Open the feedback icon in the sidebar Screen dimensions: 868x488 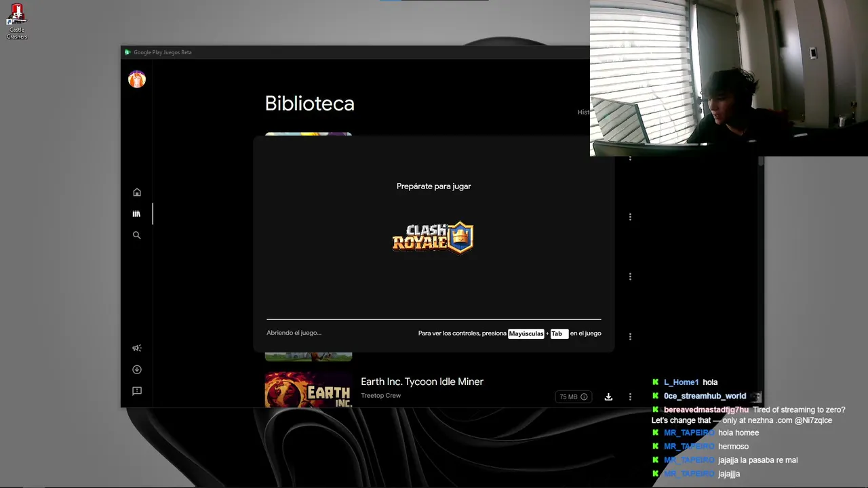pyautogui.click(x=137, y=391)
